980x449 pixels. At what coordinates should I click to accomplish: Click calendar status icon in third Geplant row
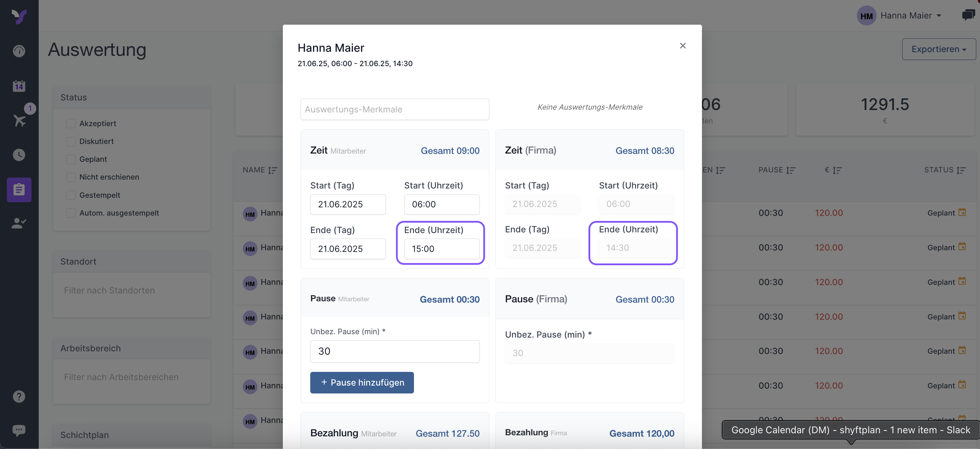tap(962, 281)
